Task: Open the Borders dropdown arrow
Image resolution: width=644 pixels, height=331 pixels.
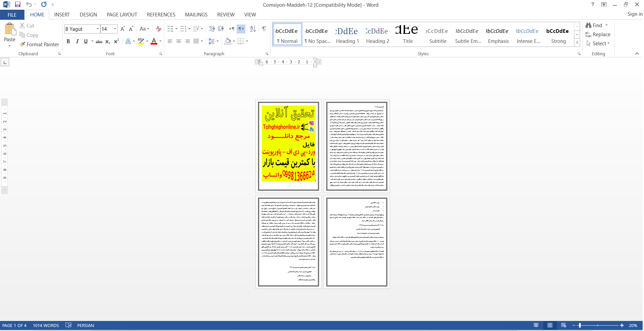Action: click(247, 41)
